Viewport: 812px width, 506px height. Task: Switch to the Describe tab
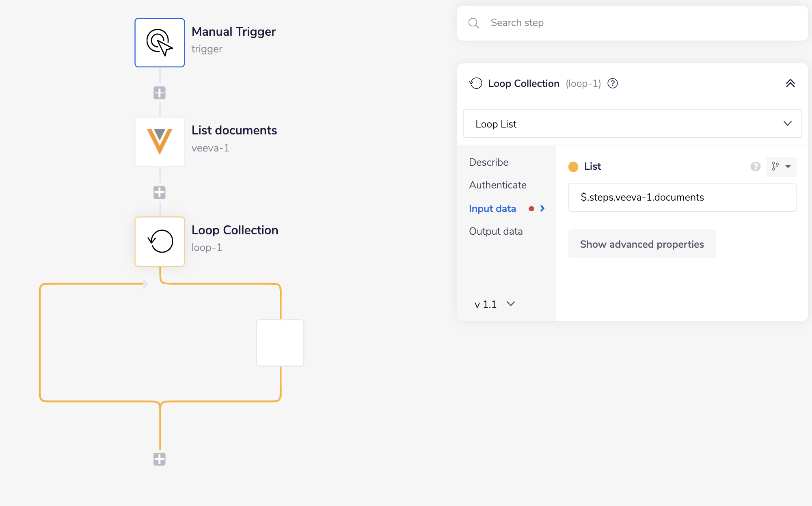[x=488, y=162]
